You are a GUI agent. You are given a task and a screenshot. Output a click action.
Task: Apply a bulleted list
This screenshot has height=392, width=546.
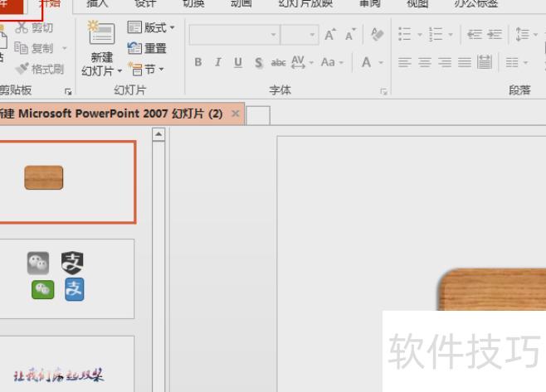405,34
